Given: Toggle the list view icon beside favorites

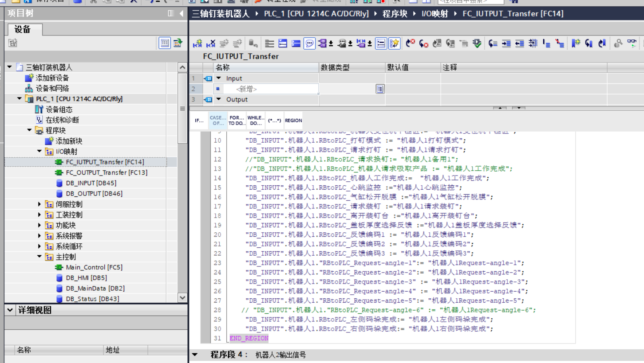Looking at the screenshot, I should pyautogui.click(x=381, y=43).
